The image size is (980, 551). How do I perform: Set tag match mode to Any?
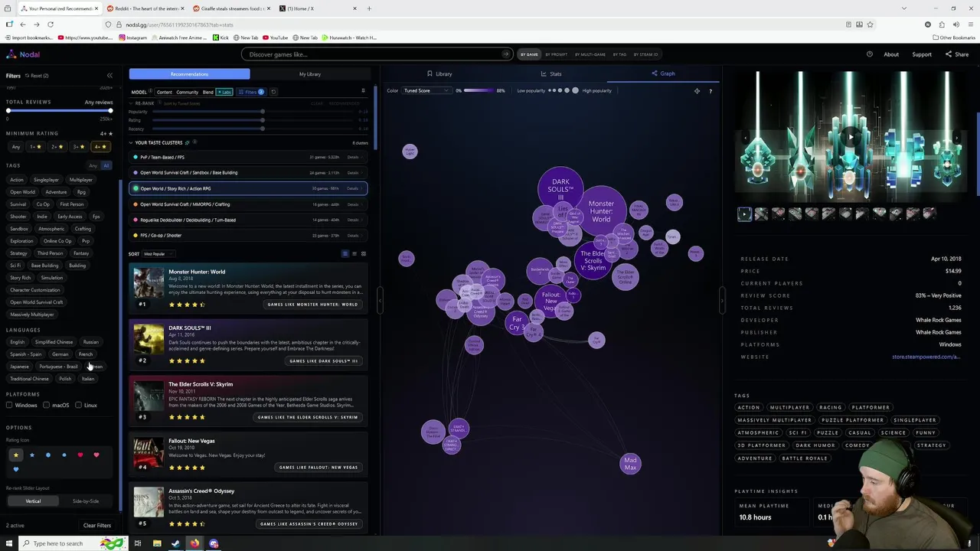point(93,165)
